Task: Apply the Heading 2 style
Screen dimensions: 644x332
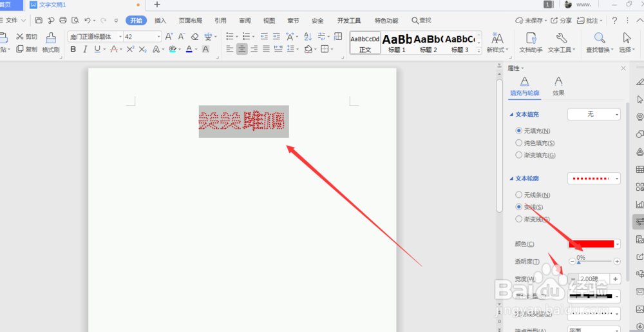Action: point(428,43)
